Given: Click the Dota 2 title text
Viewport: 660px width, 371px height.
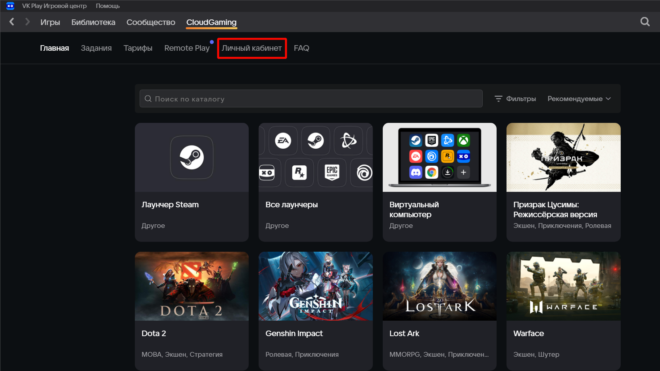Looking at the screenshot, I should [154, 333].
